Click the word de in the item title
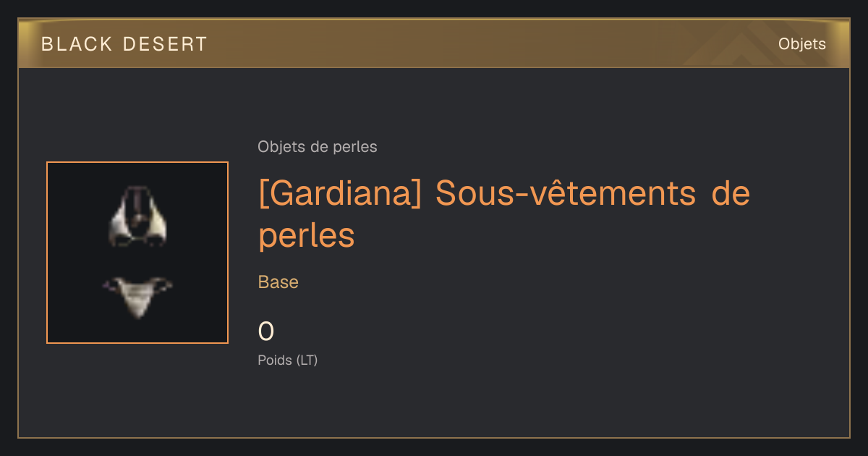 [731, 194]
